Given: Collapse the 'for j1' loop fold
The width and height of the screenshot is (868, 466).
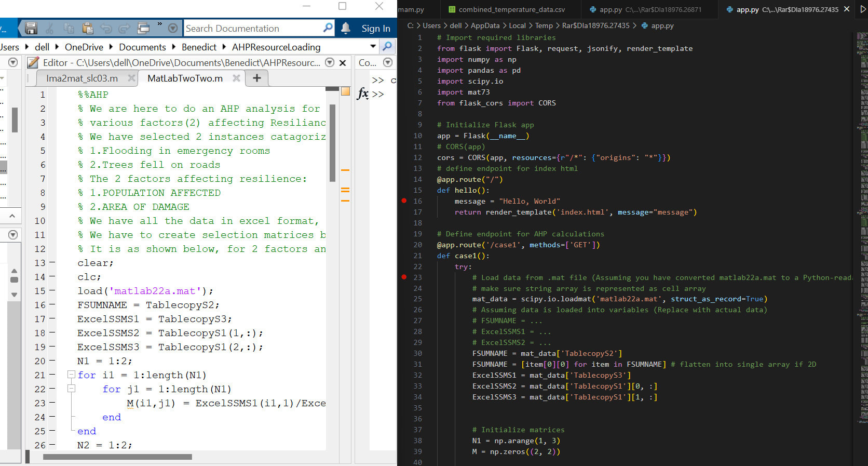Looking at the screenshot, I should 71,389.
